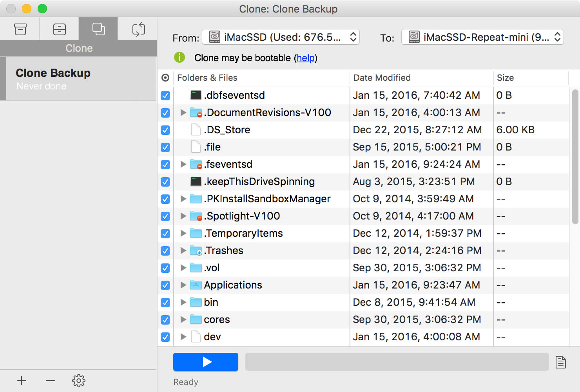Screen dimensions: 580x392
Task: Click the settings gear icon
Action: point(79,380)
